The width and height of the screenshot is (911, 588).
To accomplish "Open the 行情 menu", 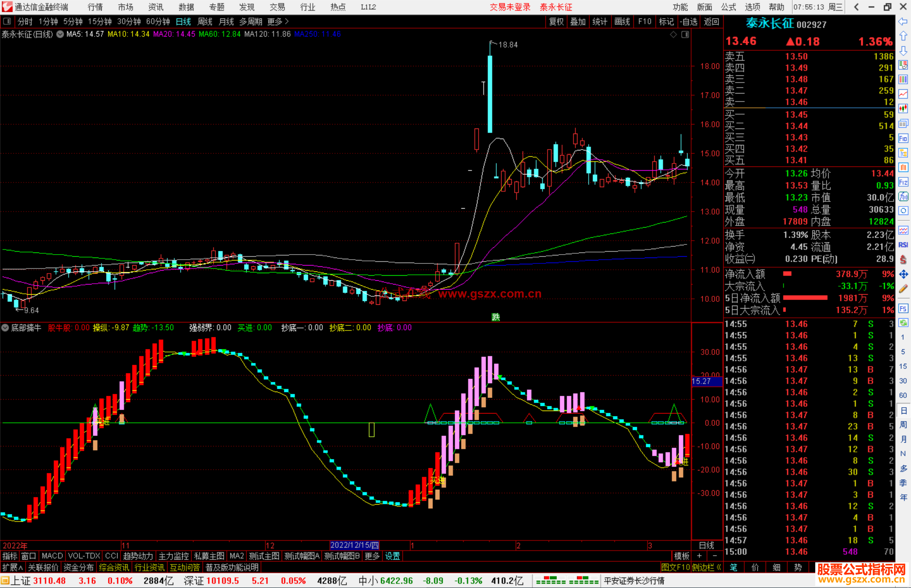I will click(x=95, y=7).
